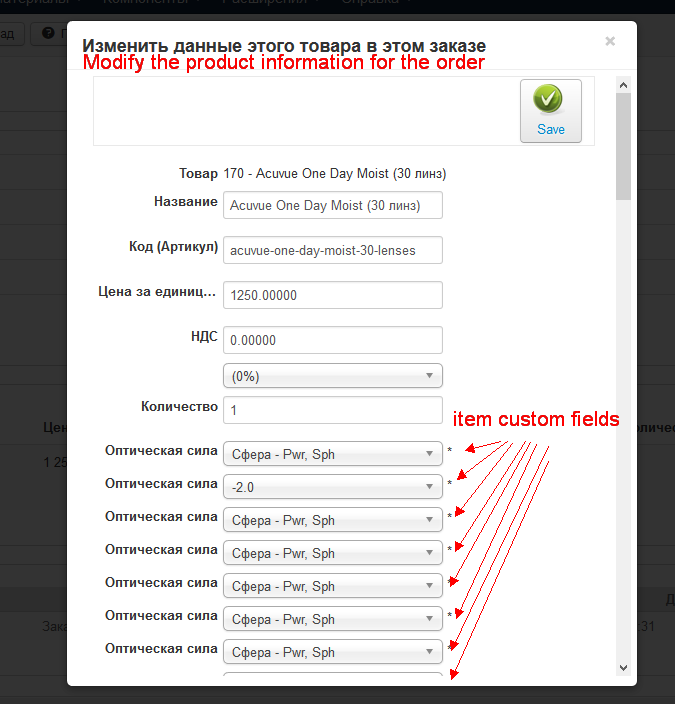Click the dialog title Изменить данные этого товара
Image resolution: width=675 pixels, height=704 pixels.
284,46
